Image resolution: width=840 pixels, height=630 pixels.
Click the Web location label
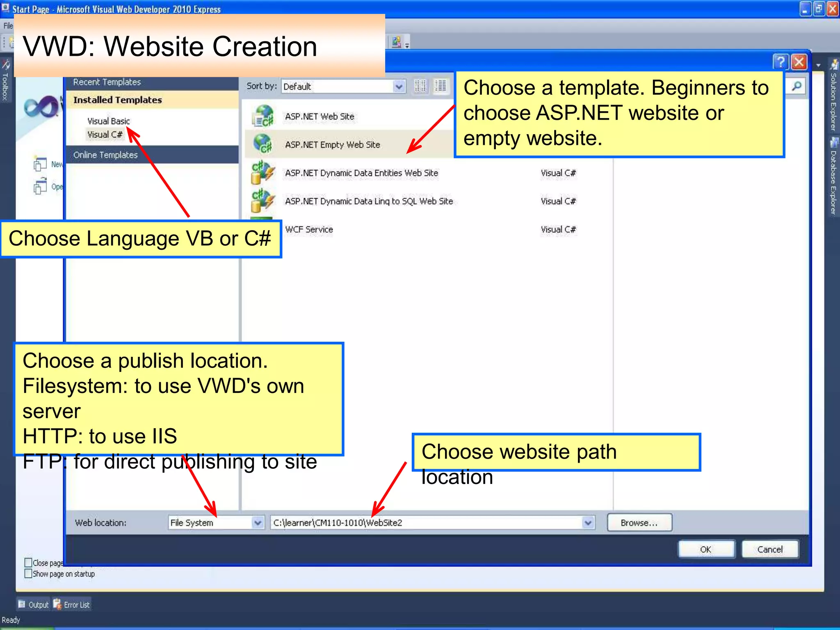point(100,523)
